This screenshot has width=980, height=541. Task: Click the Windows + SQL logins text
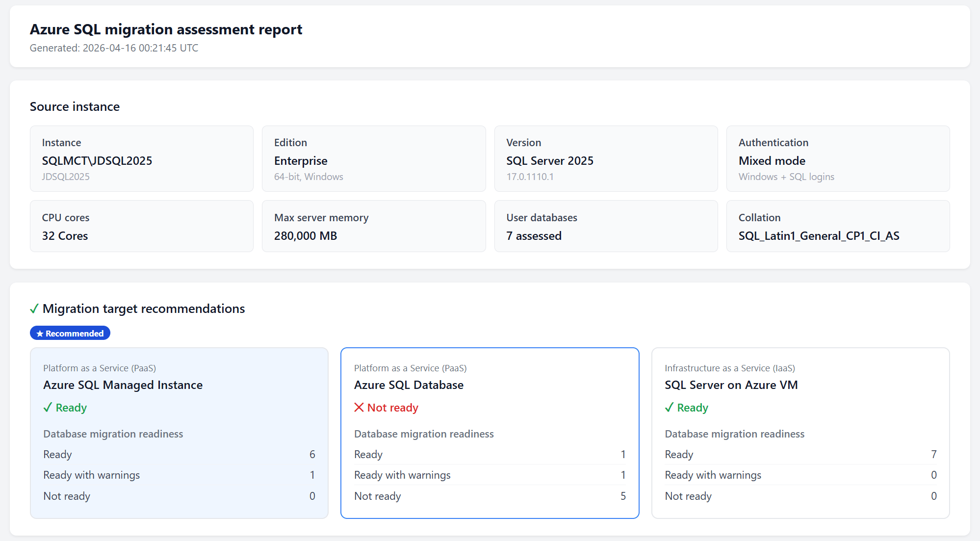786,177
